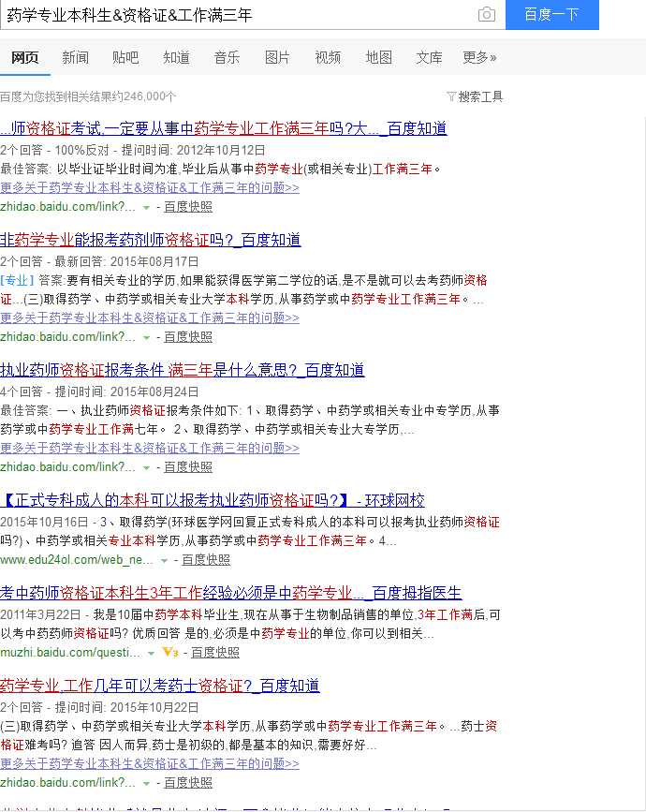Viewport: 646px width, 812px height.
Task: Open the 音乐 tab
Action: coord(227,57)
